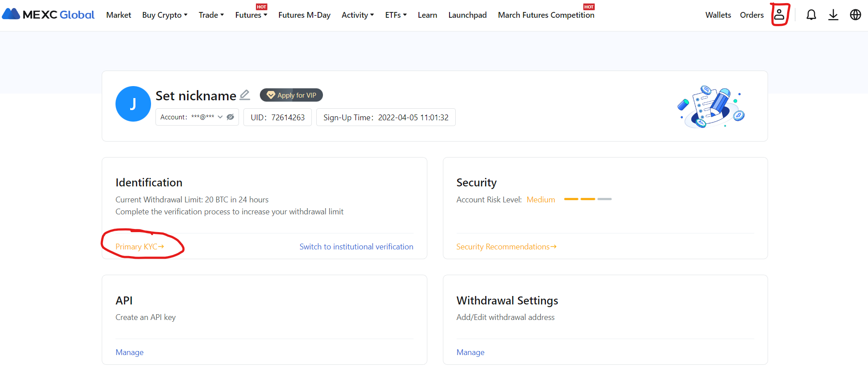Open Wallets

coord(718,15)
